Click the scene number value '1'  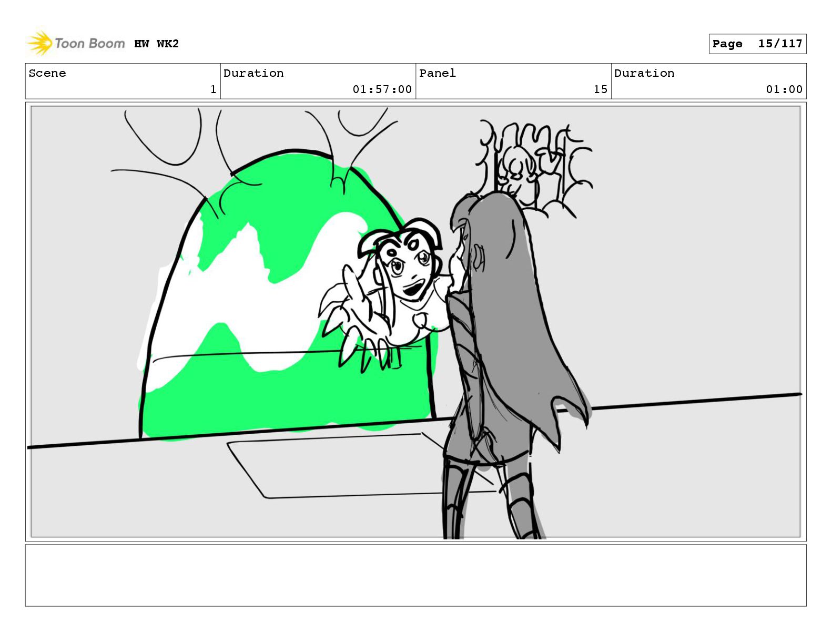213,89
